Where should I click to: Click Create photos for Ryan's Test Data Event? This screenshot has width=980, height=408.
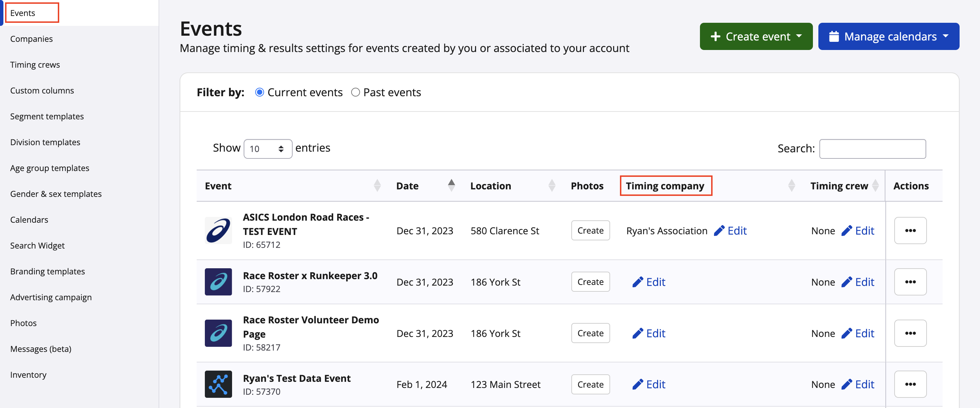[x=590, y=384]
